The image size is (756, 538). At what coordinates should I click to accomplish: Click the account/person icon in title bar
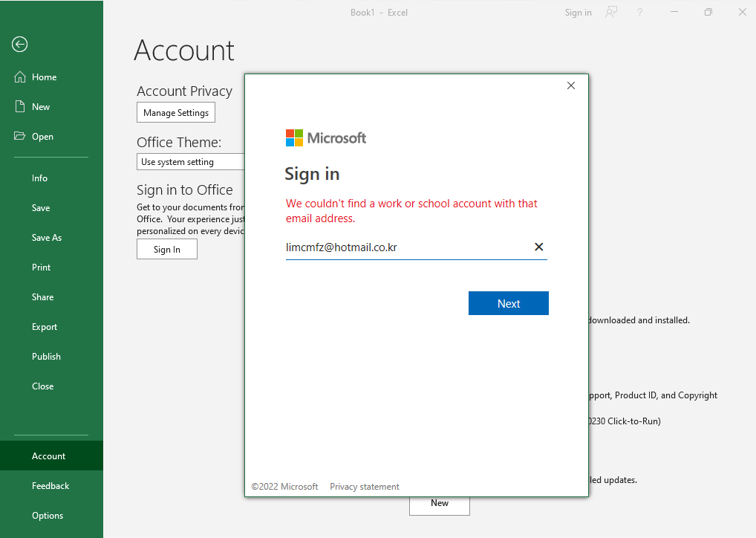[x=611, y=13]
